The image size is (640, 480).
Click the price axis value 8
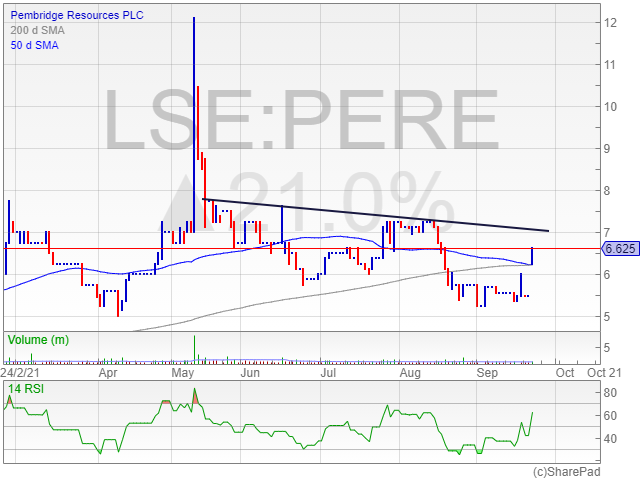point(607,191)
